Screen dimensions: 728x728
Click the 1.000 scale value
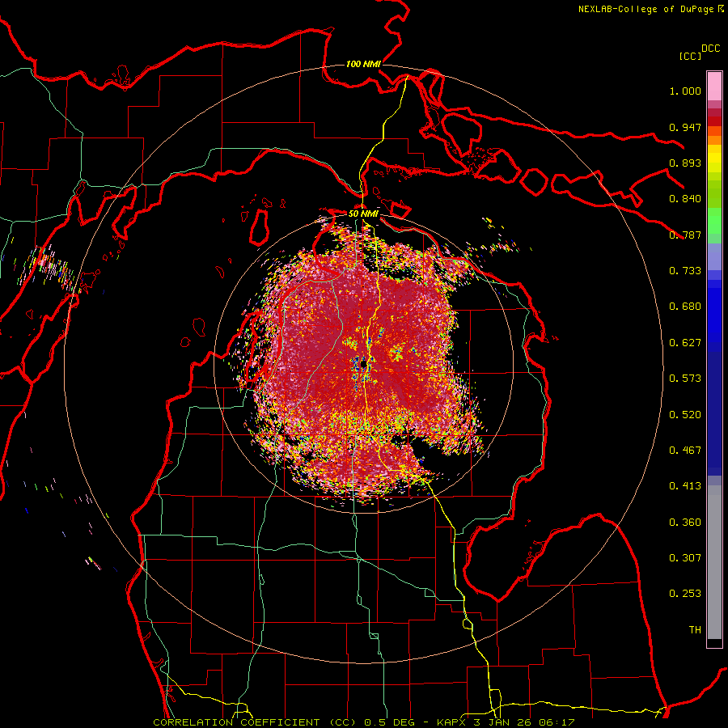(x=685, y=91)
